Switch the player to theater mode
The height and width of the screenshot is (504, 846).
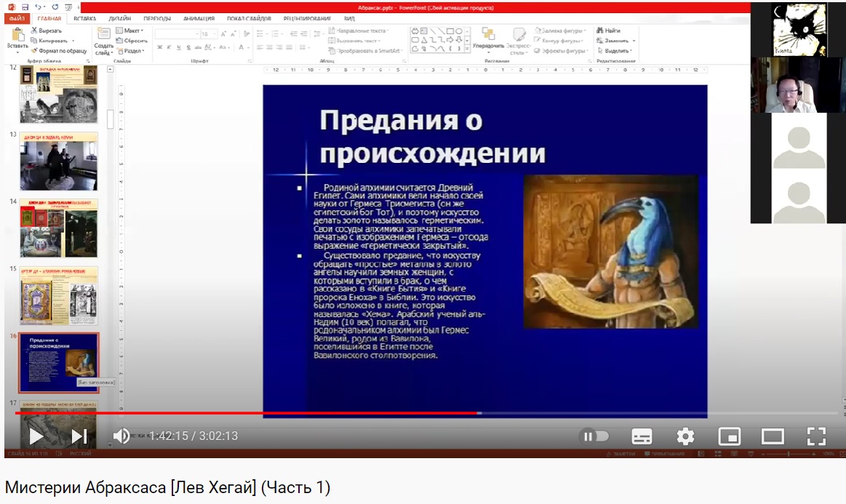pos(773,436)
